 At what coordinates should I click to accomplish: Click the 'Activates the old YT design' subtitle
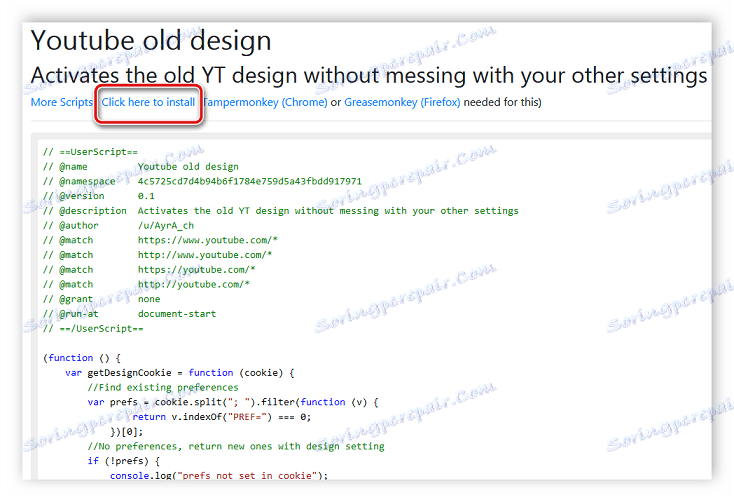click(369, 75)
